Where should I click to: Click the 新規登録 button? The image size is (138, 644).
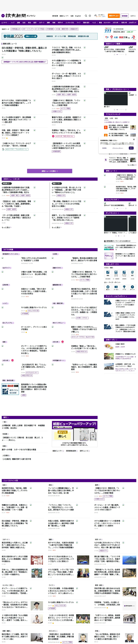[x=124, y=16]
